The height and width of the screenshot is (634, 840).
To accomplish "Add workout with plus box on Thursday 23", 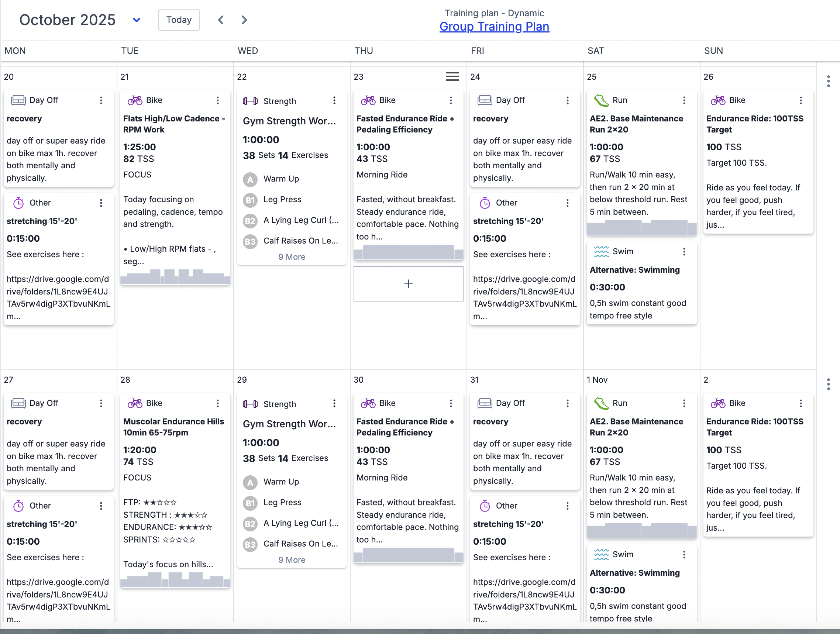I will 408,283.
